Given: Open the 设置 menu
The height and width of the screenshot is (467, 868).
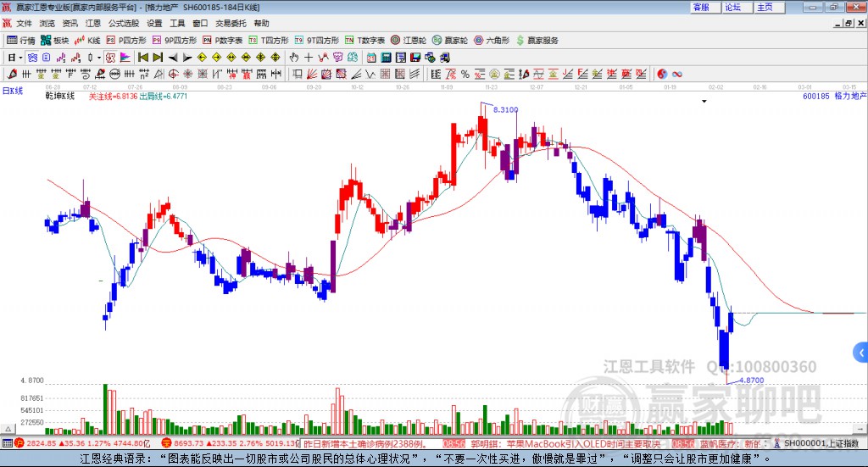Looking at the screenshot, I should [x=154, y=23].
